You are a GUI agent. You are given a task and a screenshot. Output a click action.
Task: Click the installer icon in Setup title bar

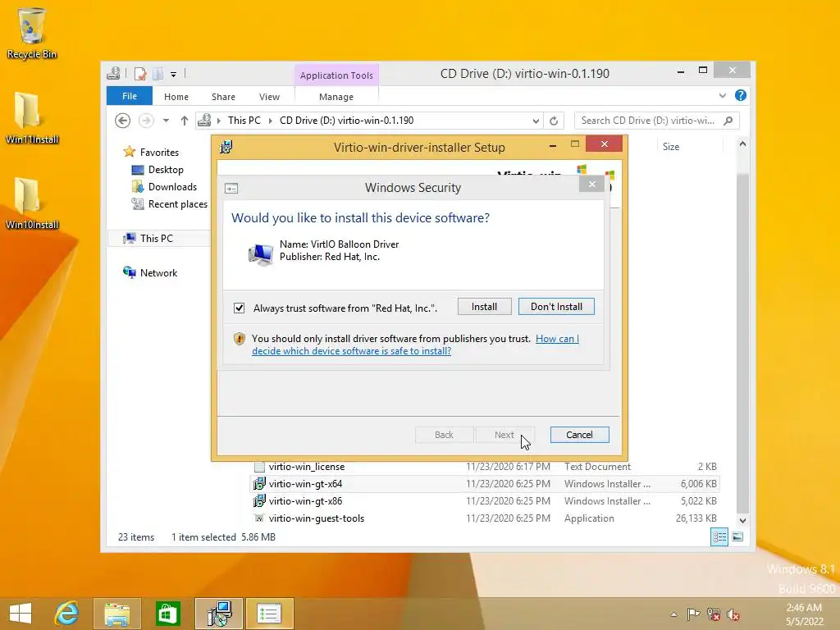coord(226,146)
